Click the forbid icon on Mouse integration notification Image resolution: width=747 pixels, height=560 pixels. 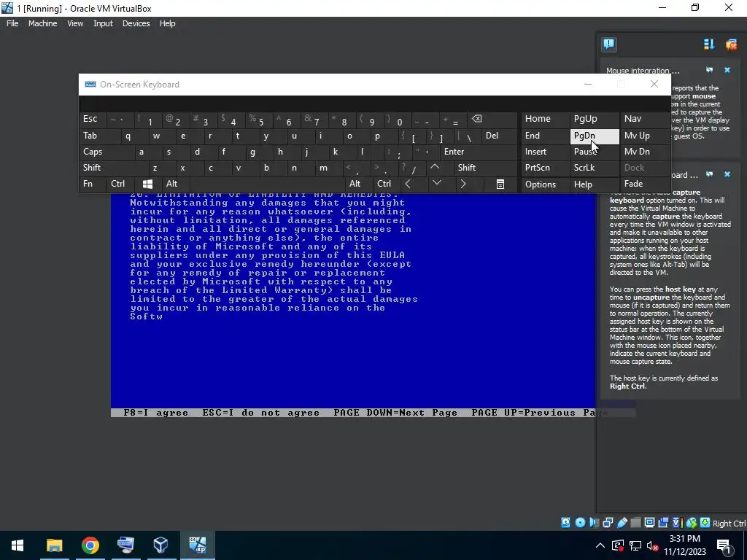tap(709, 70)
